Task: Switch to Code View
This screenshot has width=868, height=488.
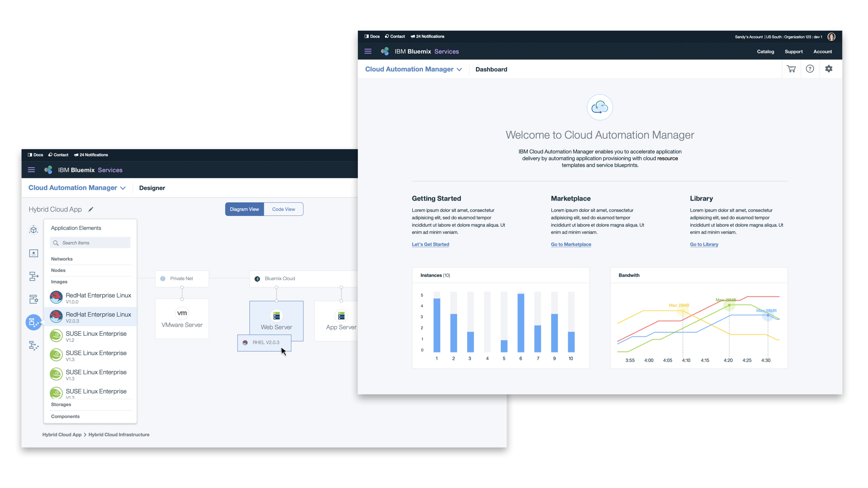Action: point(283,209)
